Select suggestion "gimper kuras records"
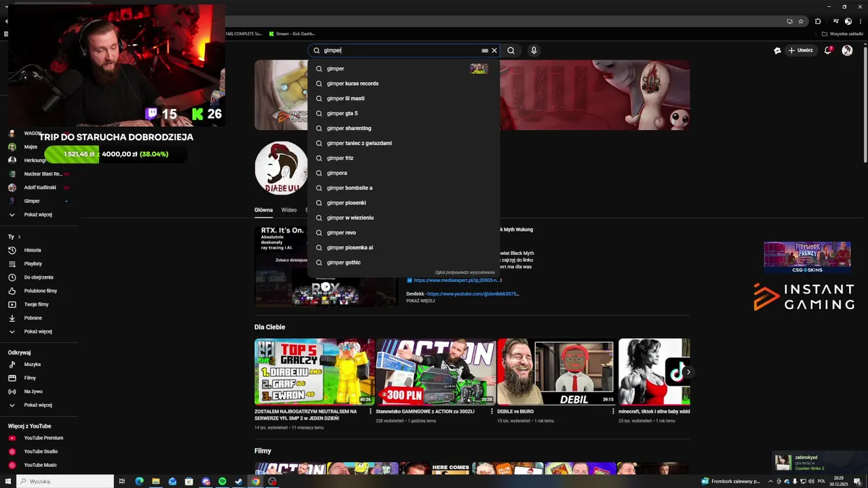The image size is (868, 488). [403, 83]
